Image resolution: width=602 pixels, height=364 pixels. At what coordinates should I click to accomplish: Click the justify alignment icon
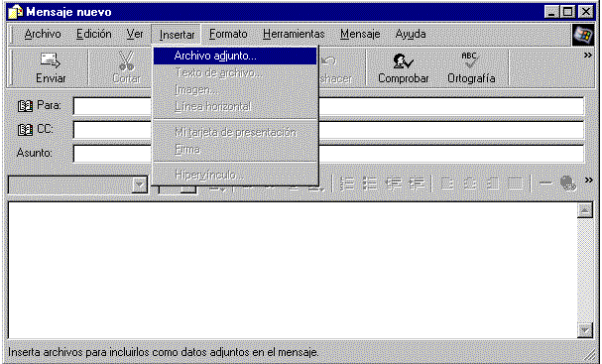pos(516,183)
